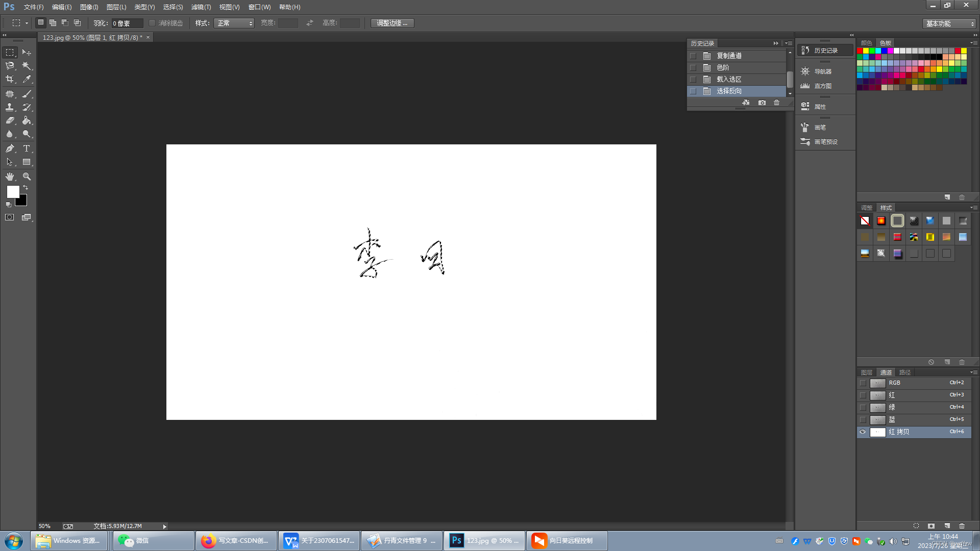Image resolution: width=980 pixels, height=551 pixels.
Task: Select the Crop tool
Action: [x=10, y=79]
